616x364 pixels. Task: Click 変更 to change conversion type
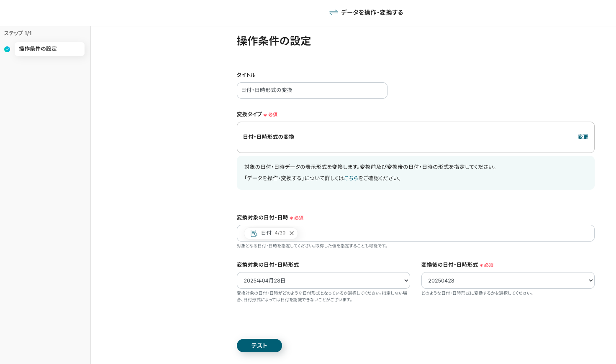(x=583, y=137)
